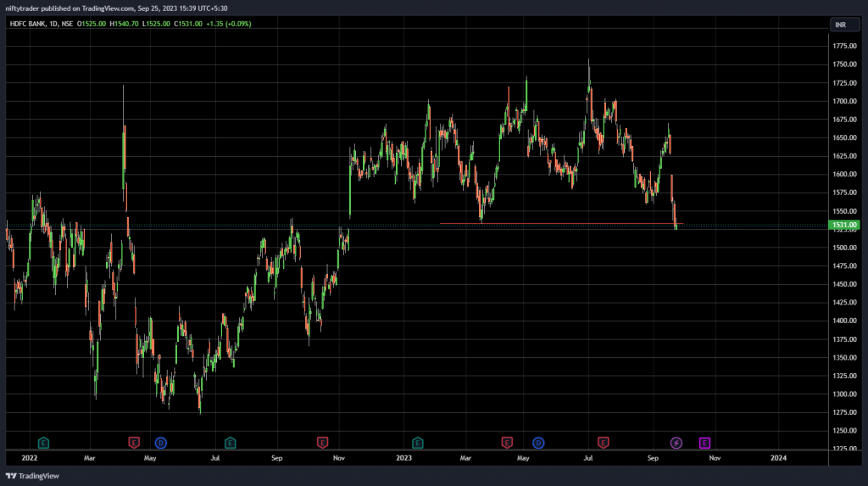The height and width of the screenshot is (486, 868).
Task: Click the 1550.00 price axis label
Action: click(845, 211)
